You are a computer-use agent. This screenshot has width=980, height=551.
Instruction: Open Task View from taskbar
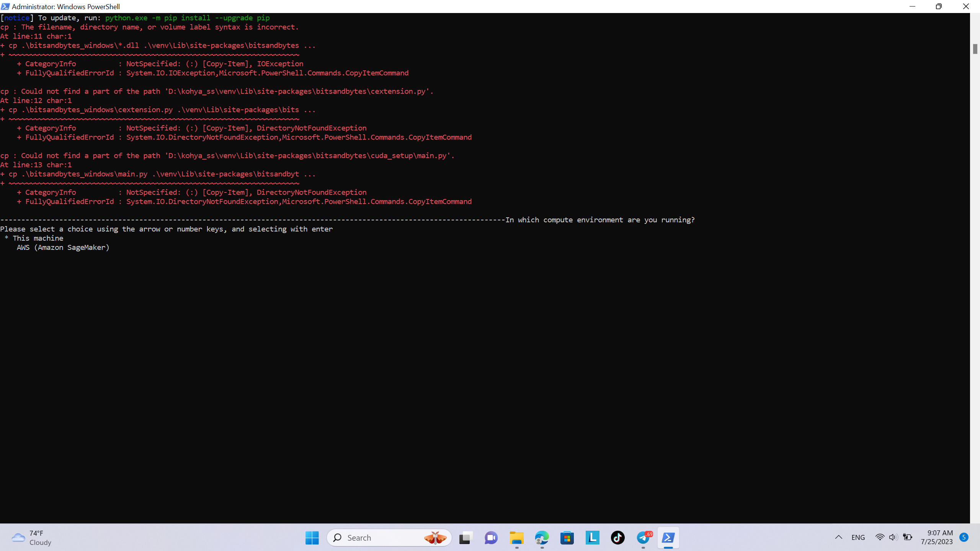click(x=465, y=538)
